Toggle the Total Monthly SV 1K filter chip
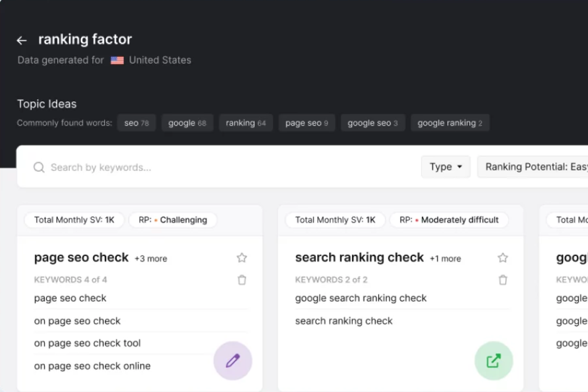 (73, 219)
